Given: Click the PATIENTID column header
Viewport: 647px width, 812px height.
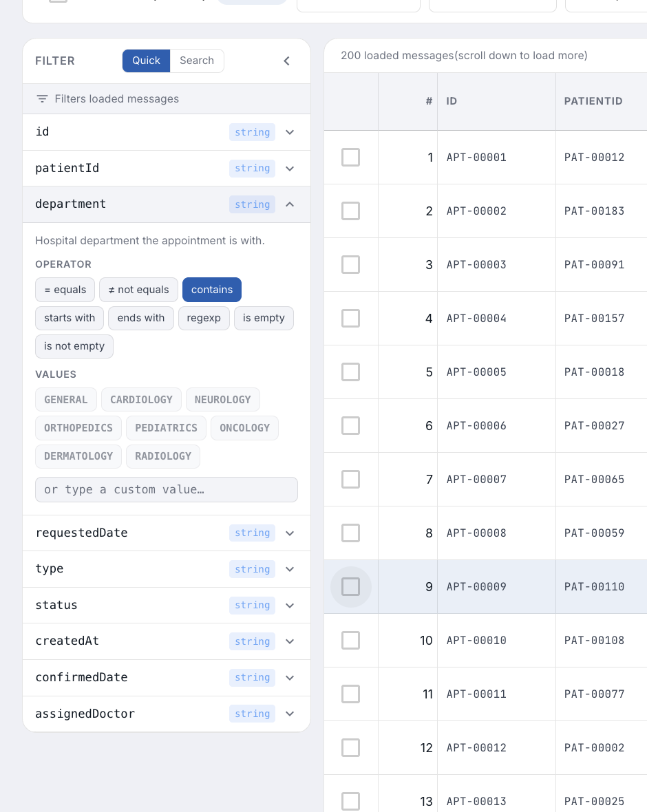Looking at the screenshot, I should pyautogui.click(x=602, y=102).
